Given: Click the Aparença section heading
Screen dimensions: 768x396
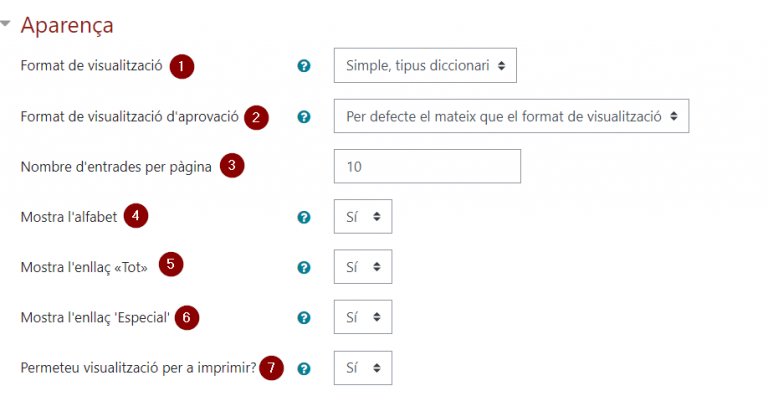Looking at the screenshot, I should click(67, 25).
